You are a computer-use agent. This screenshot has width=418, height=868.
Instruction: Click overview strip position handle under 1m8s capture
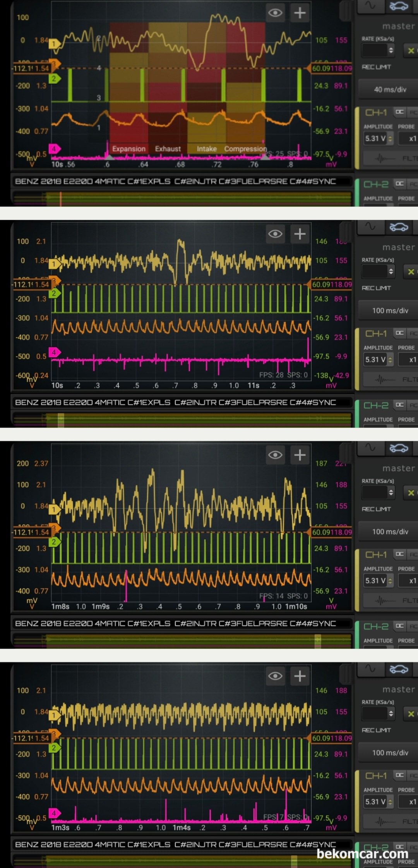click(x=318, y=641)
